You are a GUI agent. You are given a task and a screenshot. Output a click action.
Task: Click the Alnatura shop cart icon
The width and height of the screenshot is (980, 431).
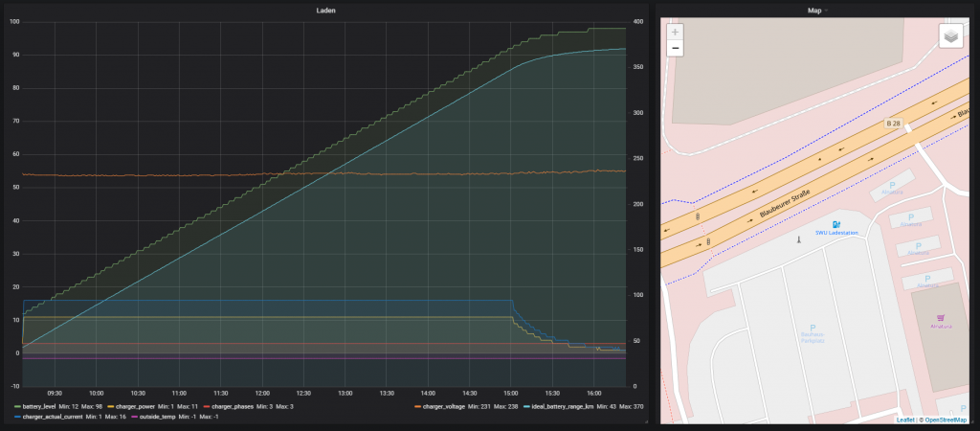(x=943, y=317)
